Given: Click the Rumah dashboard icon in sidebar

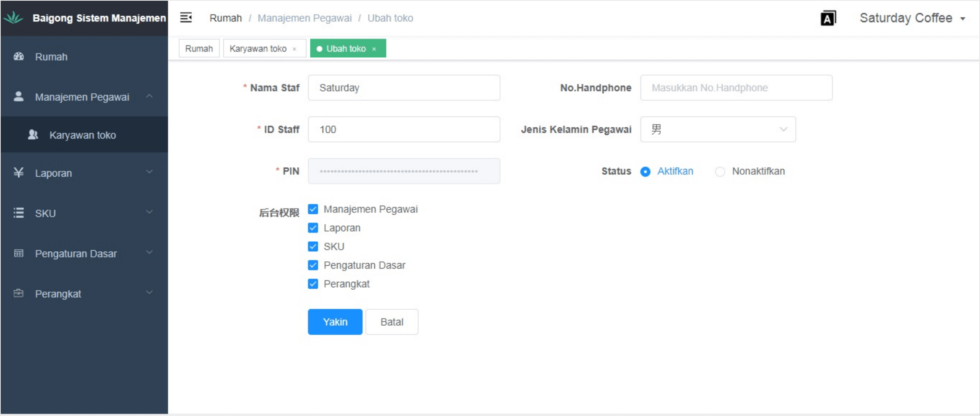Looking at the screenshot, I should (x=18, y=57).
